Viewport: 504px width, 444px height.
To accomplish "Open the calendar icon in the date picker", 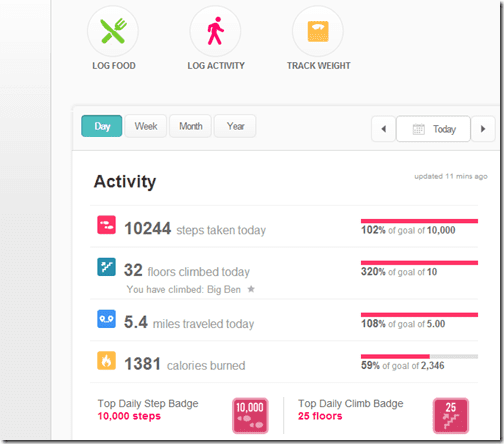I will (419, 129).
